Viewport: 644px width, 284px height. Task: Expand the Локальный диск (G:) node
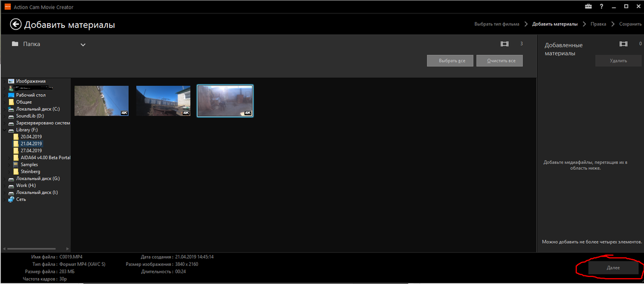tap(5, 178)
